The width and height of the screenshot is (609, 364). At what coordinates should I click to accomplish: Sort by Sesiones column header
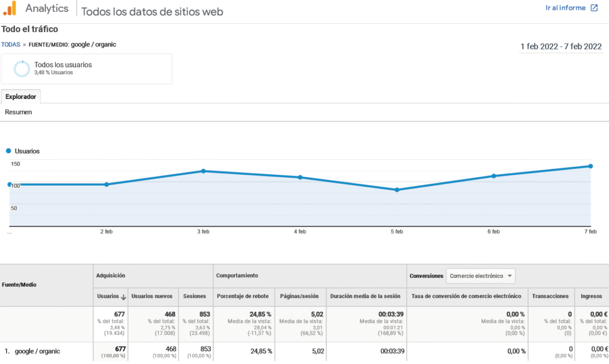coord(194,296)
